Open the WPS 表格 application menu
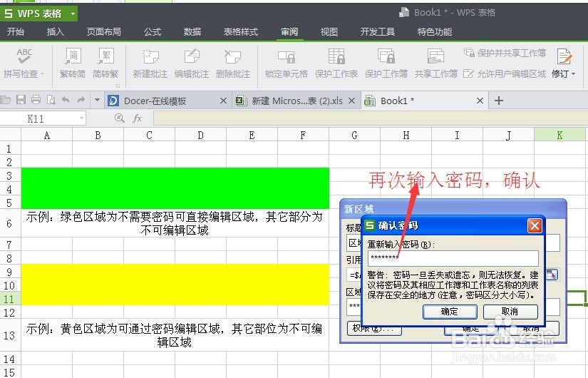Screen dimensions: 588x378 click(x=38, y=14)
